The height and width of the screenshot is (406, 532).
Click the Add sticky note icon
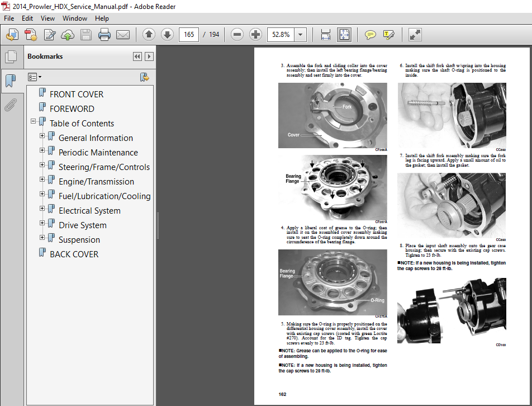[x=370, y=35]
